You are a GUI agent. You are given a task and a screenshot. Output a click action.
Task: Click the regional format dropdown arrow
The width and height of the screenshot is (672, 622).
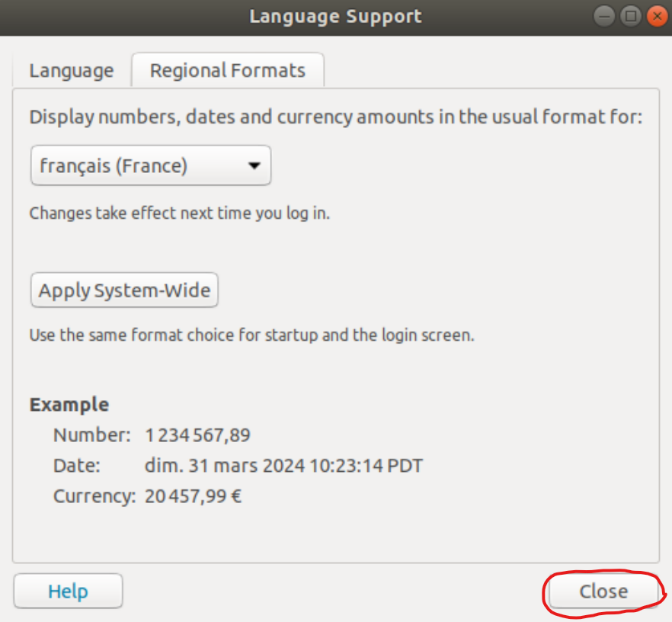tap(254, 165)
